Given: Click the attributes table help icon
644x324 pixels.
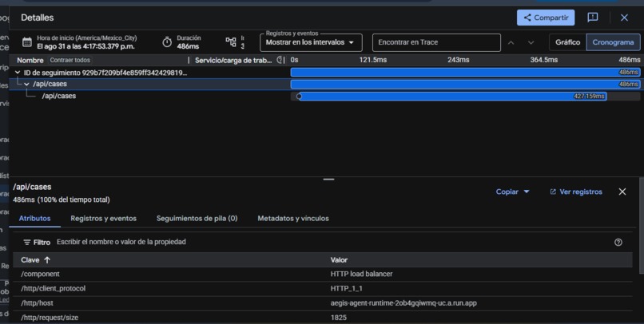Looking at the screenshot, I should 618,243.
